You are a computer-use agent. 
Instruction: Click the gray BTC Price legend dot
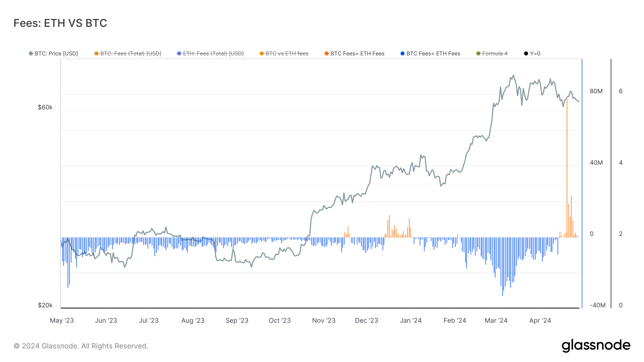[x=30, y=53]
